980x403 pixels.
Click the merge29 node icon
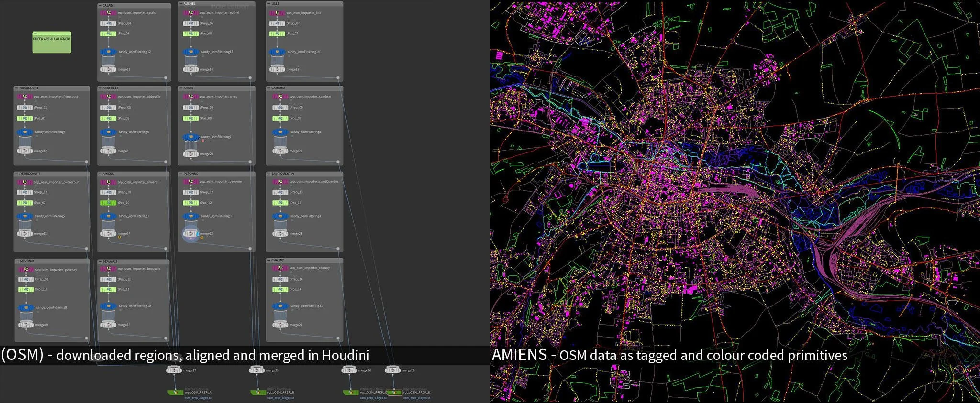pyautogui.click(x=392, y=370)
